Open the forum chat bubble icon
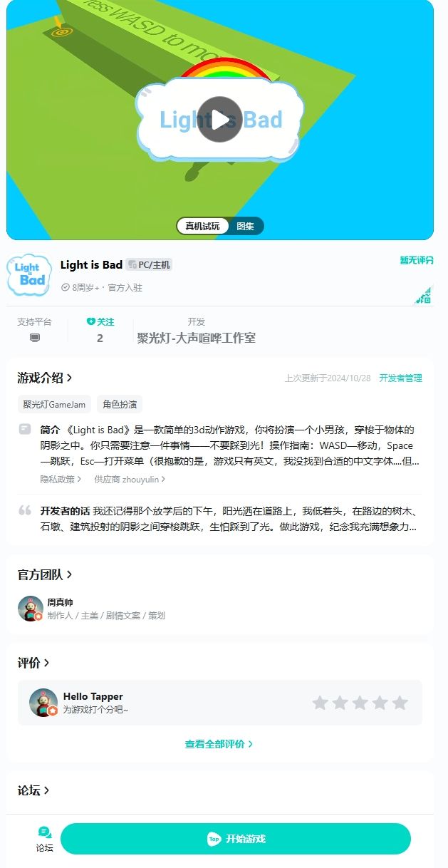 click(x=45, y=832)
